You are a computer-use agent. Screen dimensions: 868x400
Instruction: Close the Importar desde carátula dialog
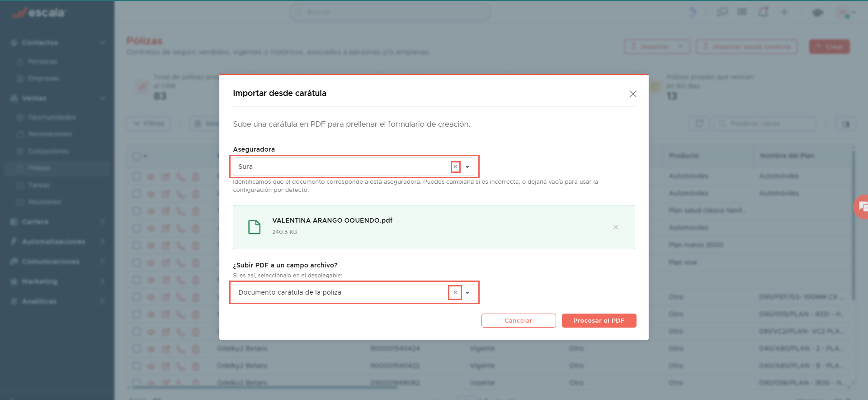(633, 94)
